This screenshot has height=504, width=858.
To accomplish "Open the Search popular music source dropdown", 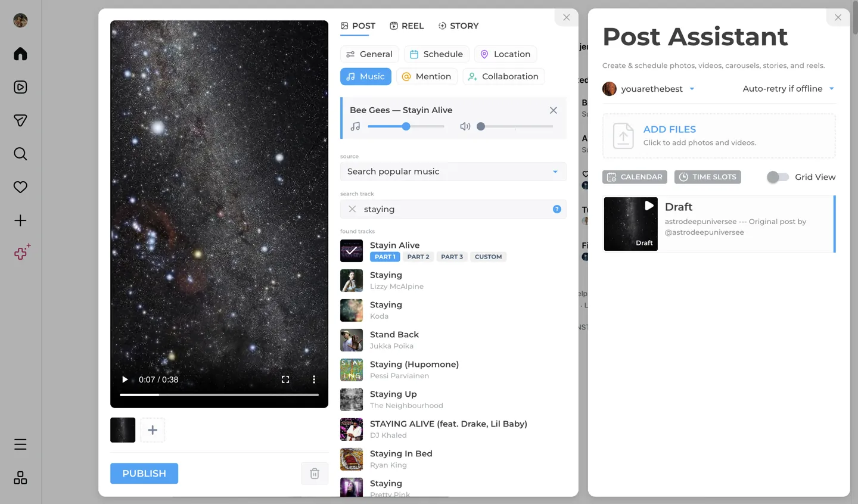I will [453, 171].
